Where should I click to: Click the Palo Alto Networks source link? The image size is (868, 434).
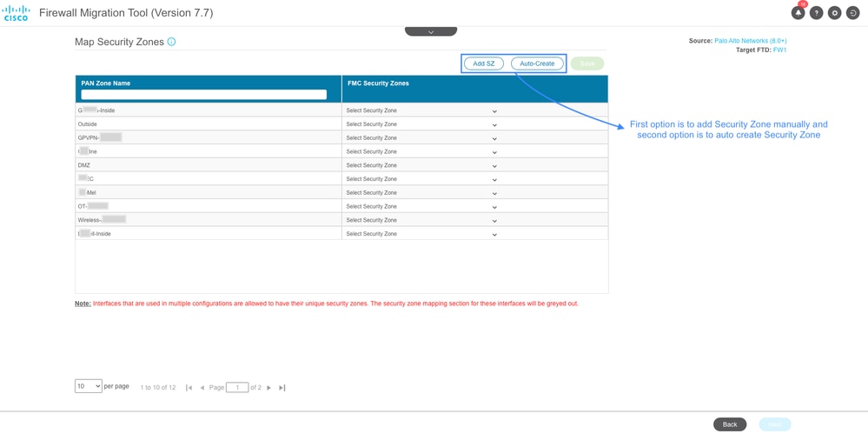[750, 41]
